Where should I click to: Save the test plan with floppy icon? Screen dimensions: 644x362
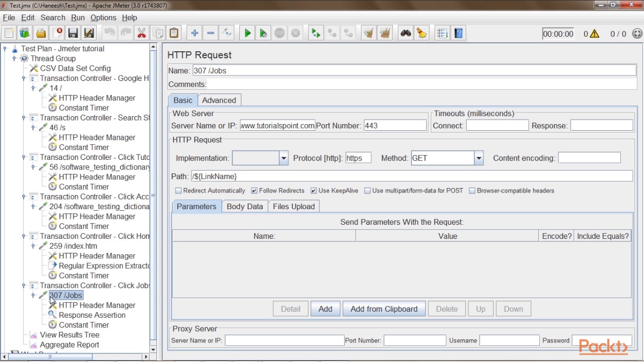click(73, 33)
